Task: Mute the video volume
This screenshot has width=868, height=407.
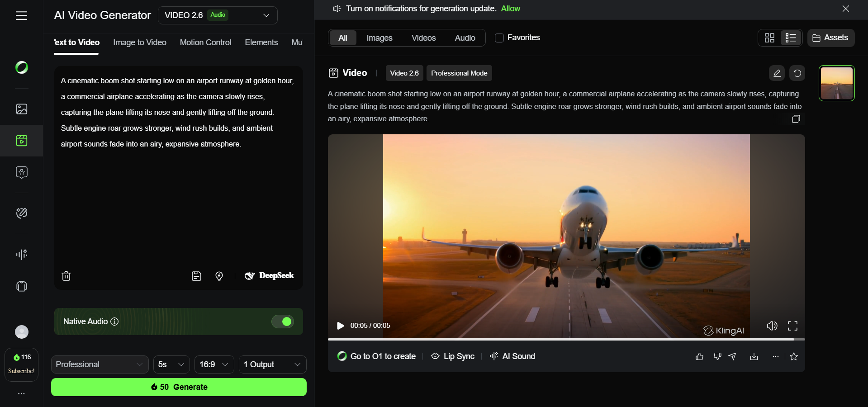Action: (x=772, y=326)
